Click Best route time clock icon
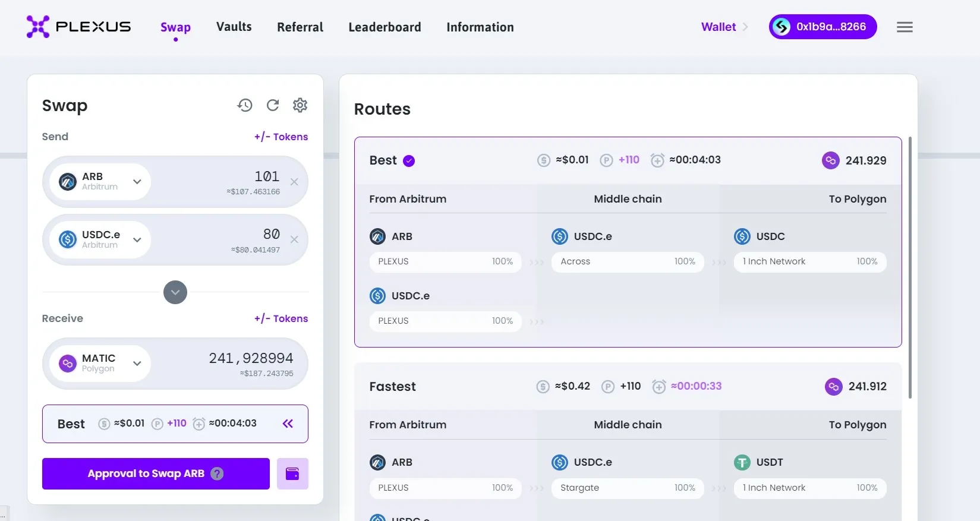 pyautogui.click(x=657, y=160)
